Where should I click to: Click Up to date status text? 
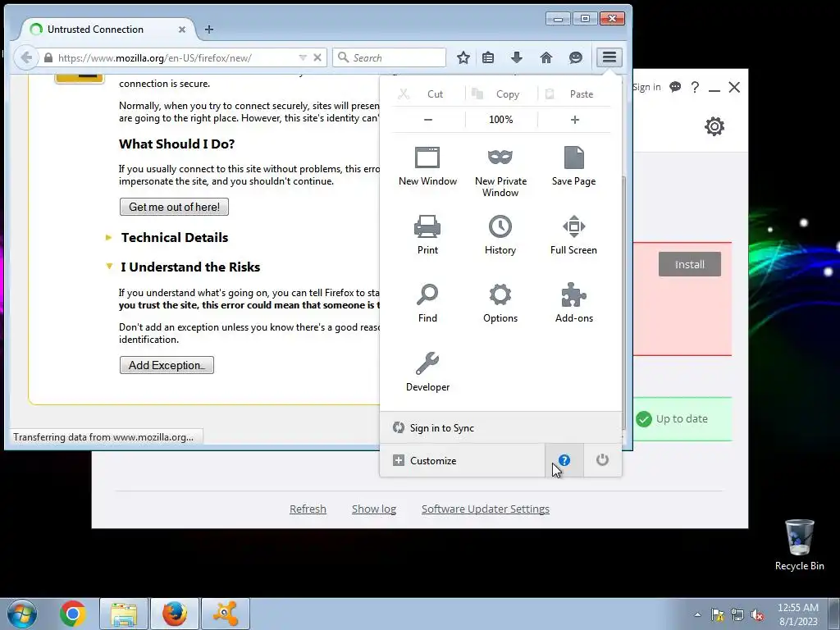[x=682, y=419]
